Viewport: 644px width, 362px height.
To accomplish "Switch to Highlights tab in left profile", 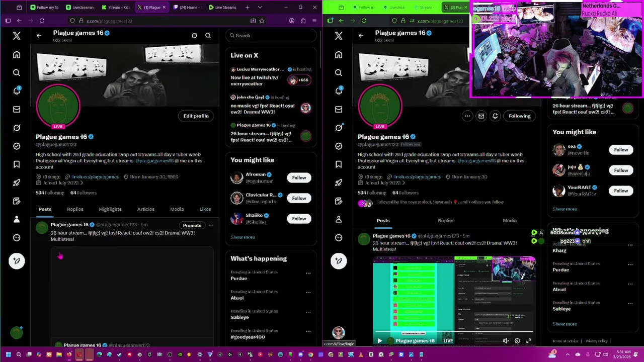I will (x=110, y=209).
